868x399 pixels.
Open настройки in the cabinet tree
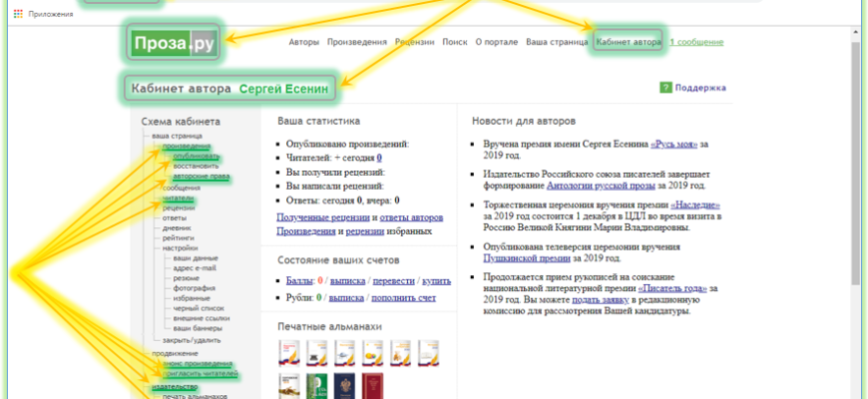[180, 248]
